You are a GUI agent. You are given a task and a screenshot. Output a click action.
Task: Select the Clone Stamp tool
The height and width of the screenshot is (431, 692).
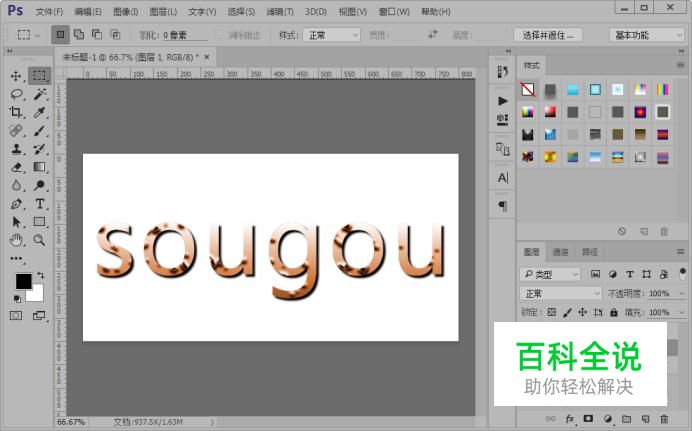point(16,149)
